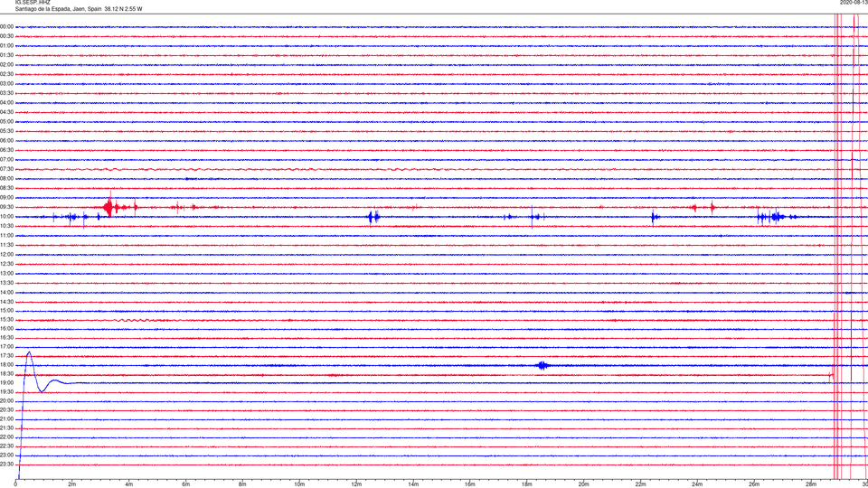The image size is (868, 488).
Task: Select the 19:30 trace time label
Action: (x=6, y=391)
